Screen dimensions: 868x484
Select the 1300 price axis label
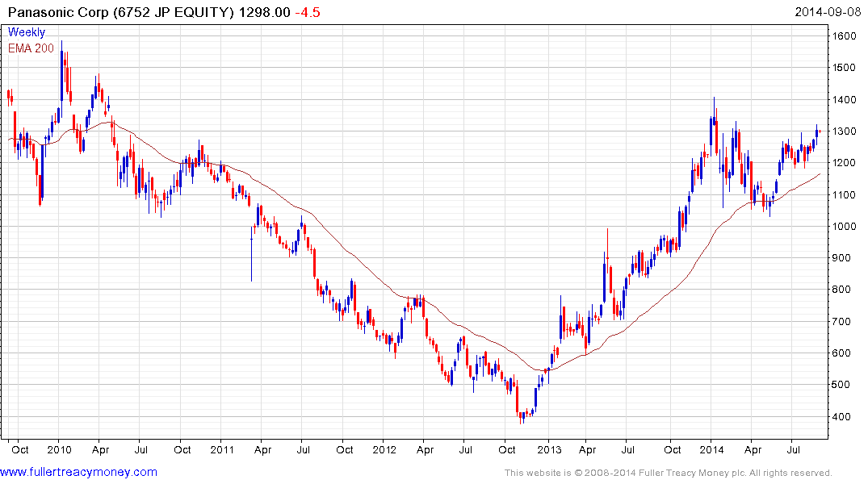click(845, 131)
